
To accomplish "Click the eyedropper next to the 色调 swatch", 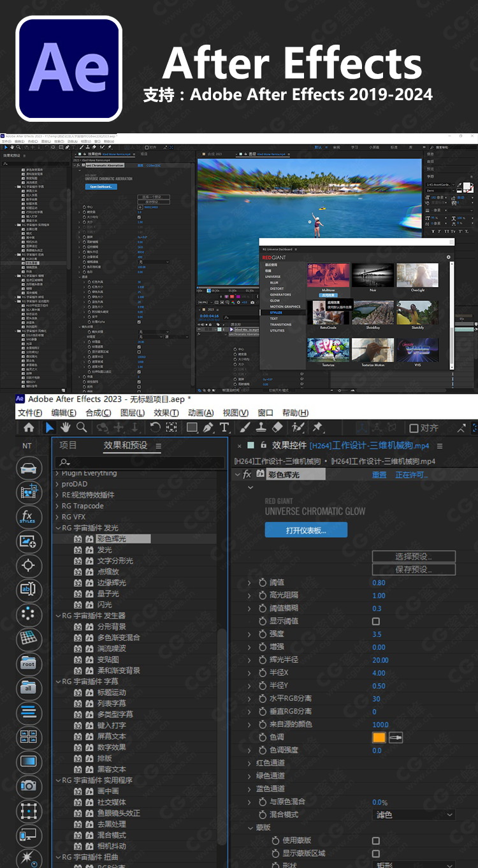I will coord(396,737).
